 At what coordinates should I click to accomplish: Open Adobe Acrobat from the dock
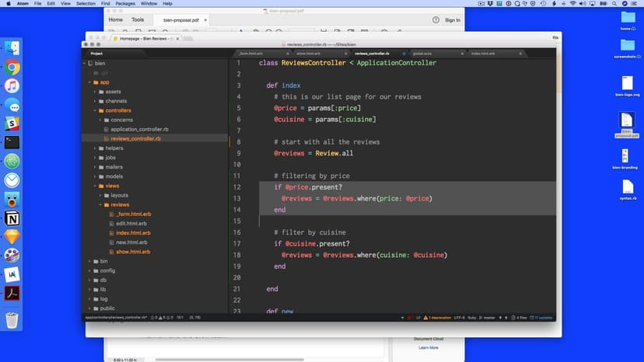click(12, 293)
